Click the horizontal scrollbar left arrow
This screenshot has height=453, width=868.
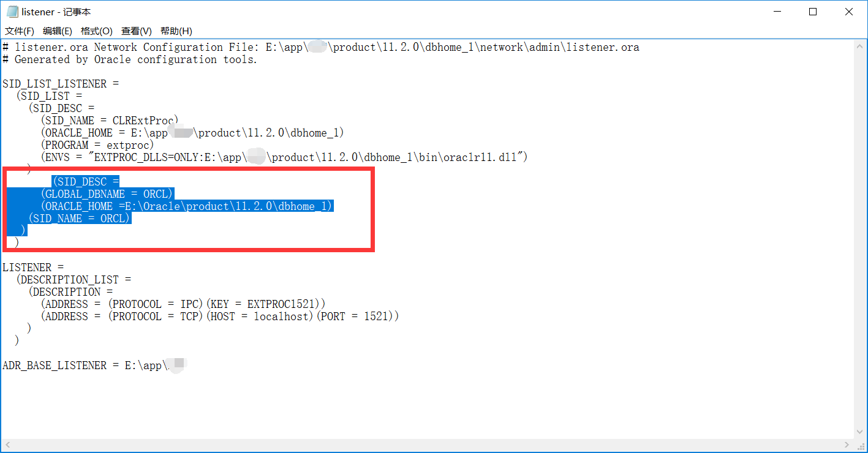tap(6, 445)
